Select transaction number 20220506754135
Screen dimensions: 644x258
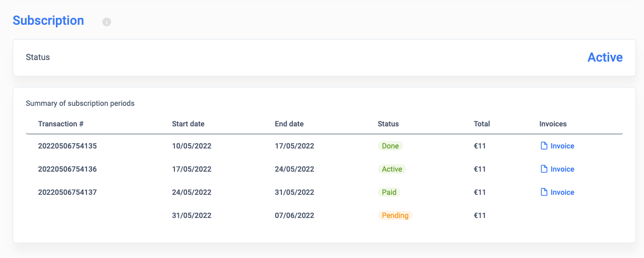pyautogui.click(x=67, y=146)
